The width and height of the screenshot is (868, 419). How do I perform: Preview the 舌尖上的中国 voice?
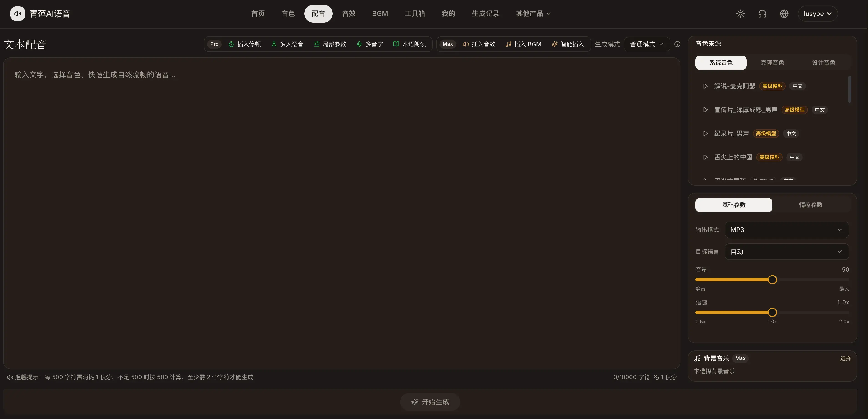pos(705,157)
